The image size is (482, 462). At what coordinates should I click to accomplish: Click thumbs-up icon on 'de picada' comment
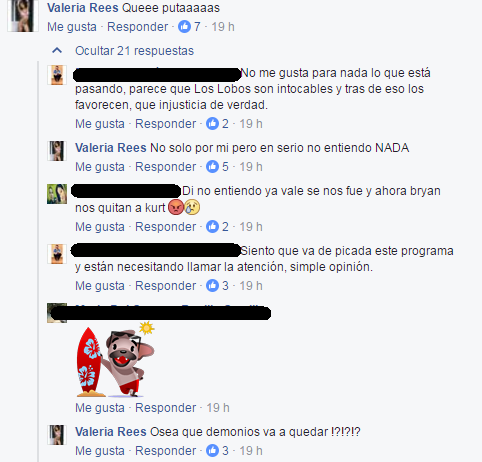212,285
